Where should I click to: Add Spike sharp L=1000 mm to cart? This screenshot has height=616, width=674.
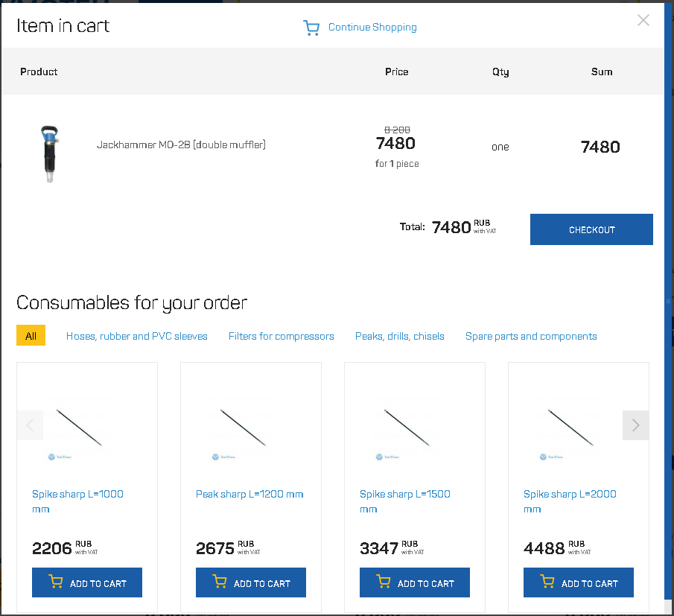coord(87,582)
